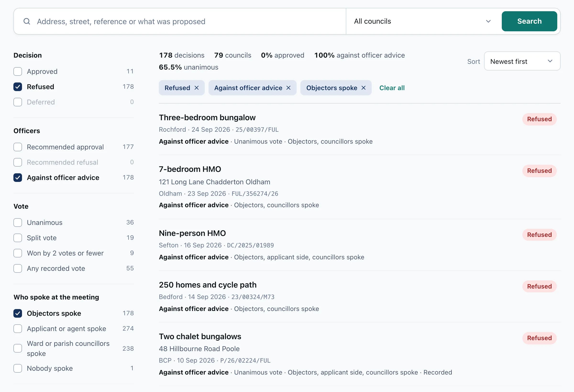
Task: Click reference DC/2025/01989 text
Action: pyautogui.click(x=250, y=245)
